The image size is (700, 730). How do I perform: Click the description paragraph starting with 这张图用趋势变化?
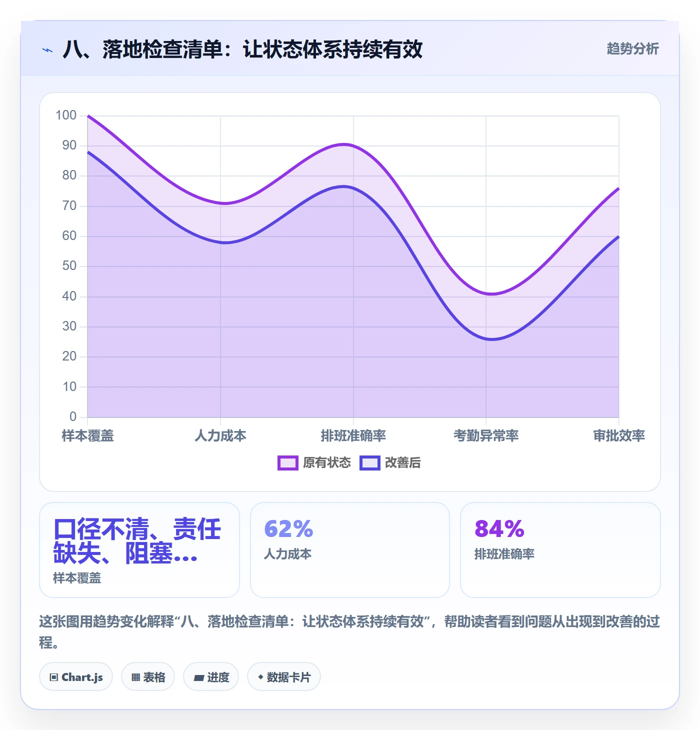(349, 632)
